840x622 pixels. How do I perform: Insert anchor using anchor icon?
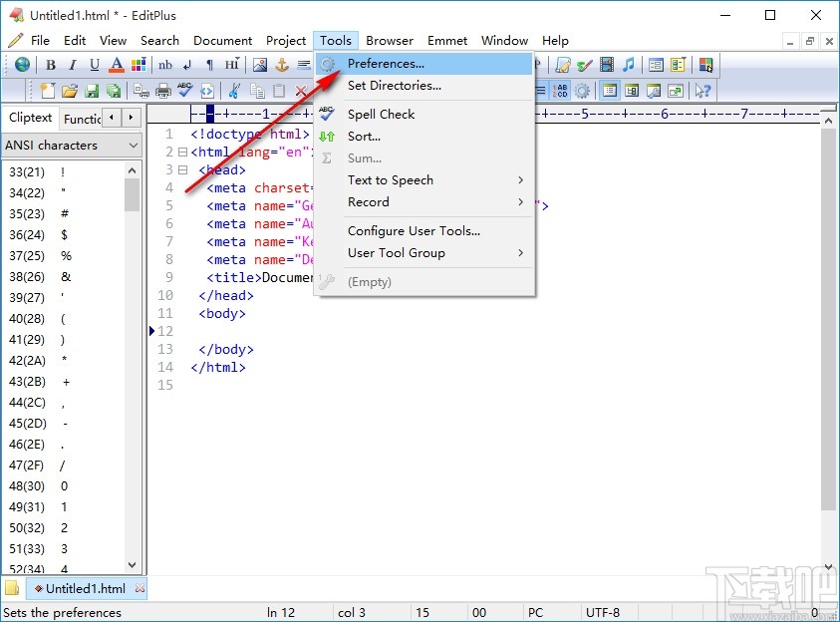click(282, 65)
